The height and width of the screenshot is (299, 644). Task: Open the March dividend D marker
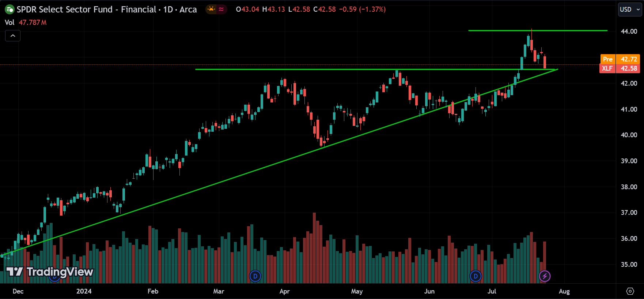(x=255, y=276)
